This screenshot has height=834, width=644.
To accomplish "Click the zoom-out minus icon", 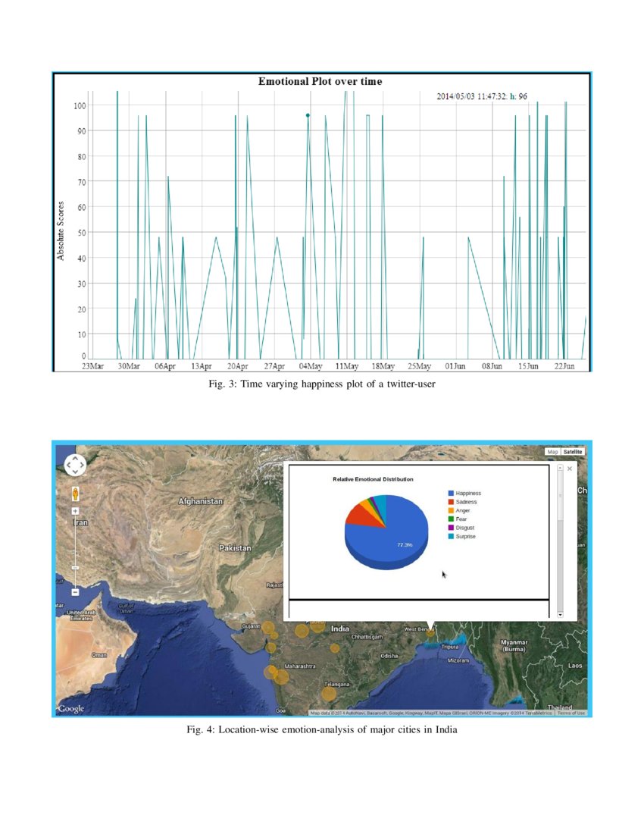I will (x=75, y=591).
